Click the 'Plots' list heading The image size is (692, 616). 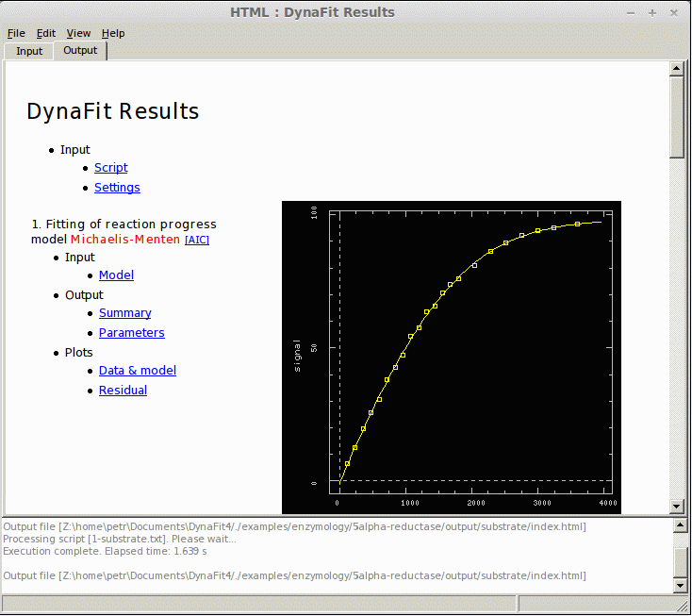click(78, 353)
